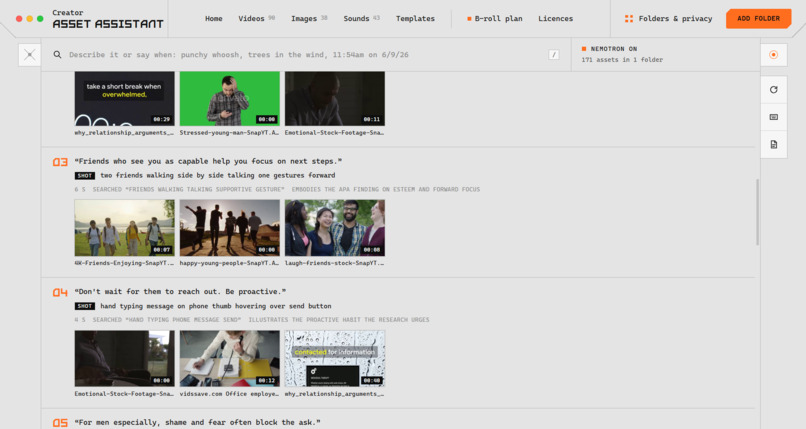Open the 'contacted for information' thumbnail

[x=335, y=358]
